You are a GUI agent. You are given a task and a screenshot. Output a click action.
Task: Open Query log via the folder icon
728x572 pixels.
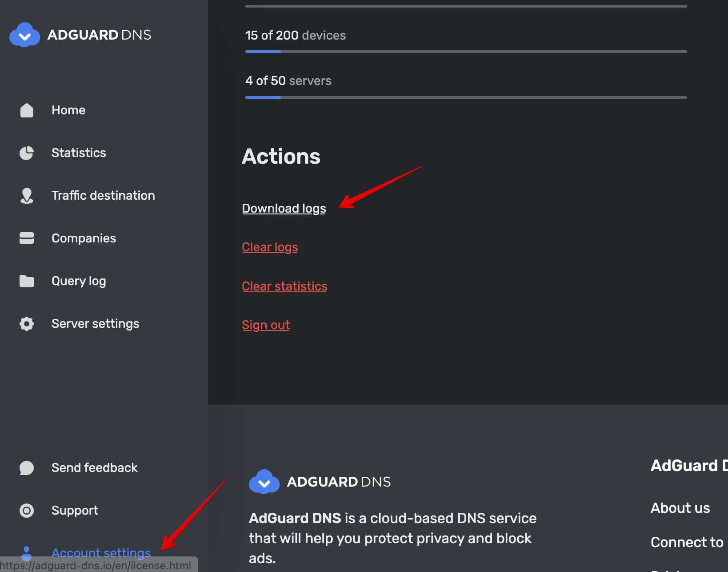pyautogui.click(x=26, y=281)
